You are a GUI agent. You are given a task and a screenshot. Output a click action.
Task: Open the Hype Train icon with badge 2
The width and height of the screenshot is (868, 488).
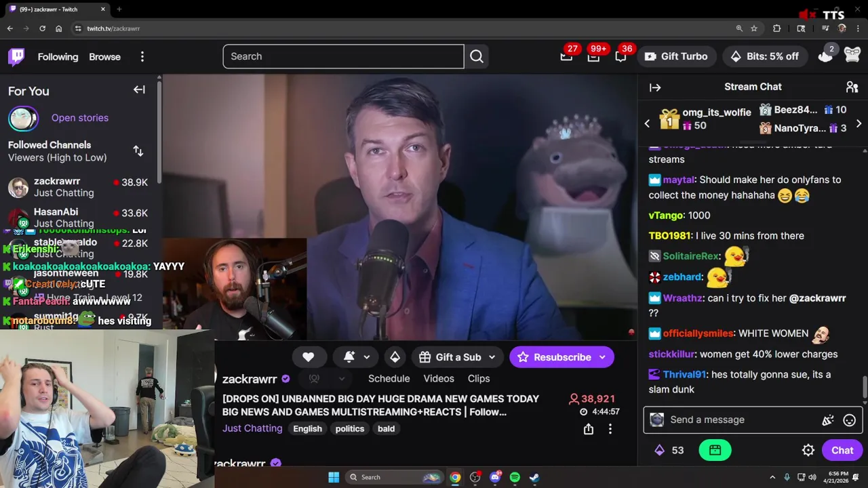coord(825,56)
